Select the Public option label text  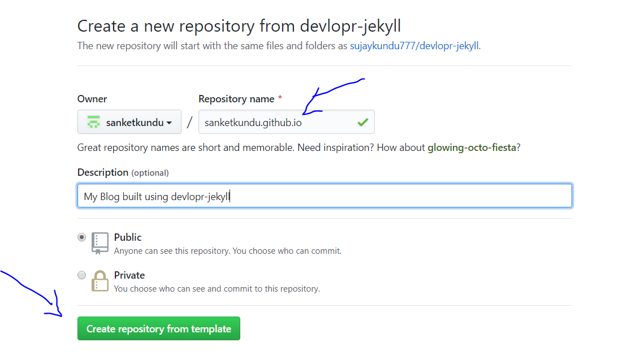click(127, 237)
